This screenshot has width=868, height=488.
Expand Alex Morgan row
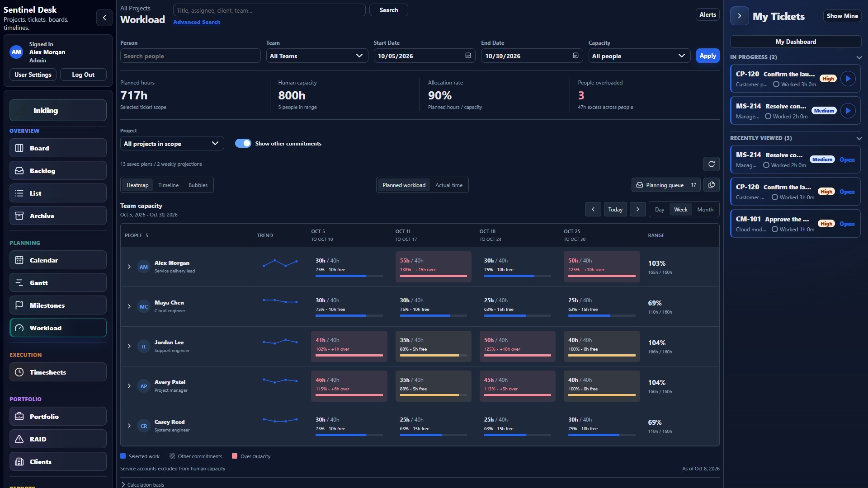tap(129, 267)
